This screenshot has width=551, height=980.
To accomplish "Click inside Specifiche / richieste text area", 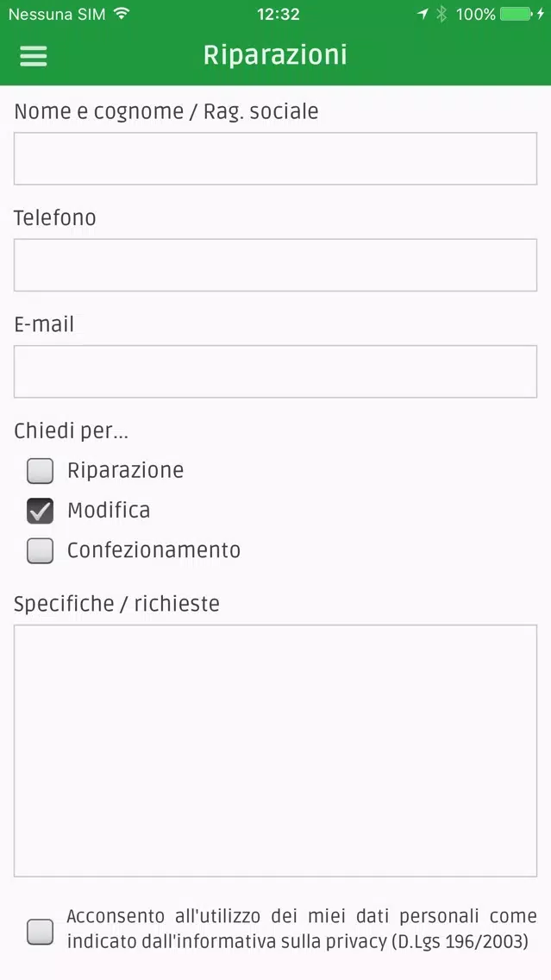I will tap(276, 751).
